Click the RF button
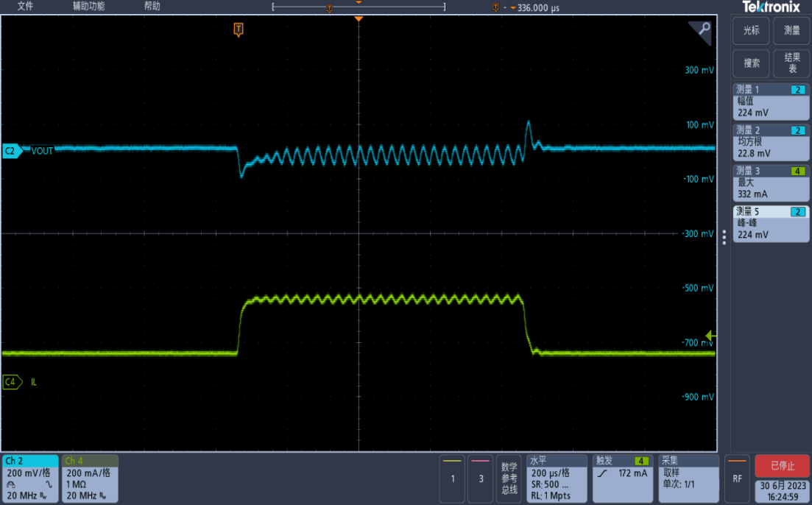The height and width of the screenshot is (505, 812). point(737,478)
